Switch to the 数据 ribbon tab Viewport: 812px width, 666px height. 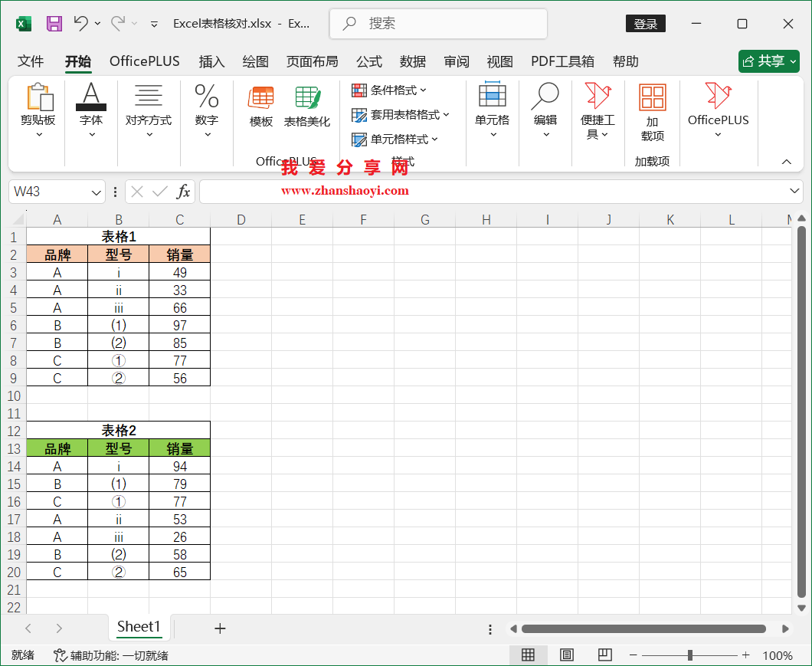[x=413, y=61]
